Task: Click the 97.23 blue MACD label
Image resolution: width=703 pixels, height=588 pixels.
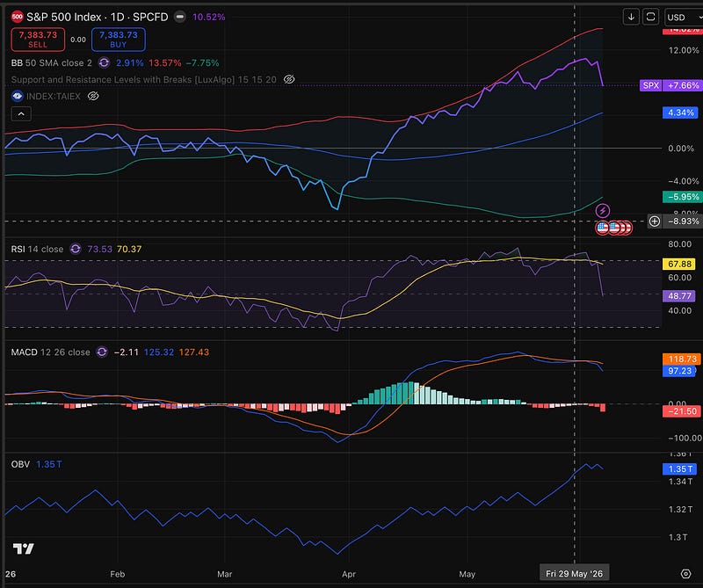Action: (679, 371)
